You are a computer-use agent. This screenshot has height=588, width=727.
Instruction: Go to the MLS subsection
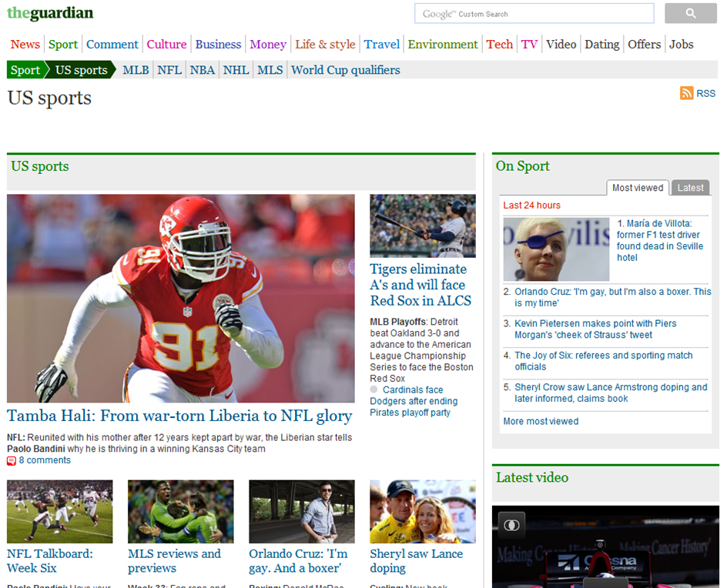click(x=270, y=70)
